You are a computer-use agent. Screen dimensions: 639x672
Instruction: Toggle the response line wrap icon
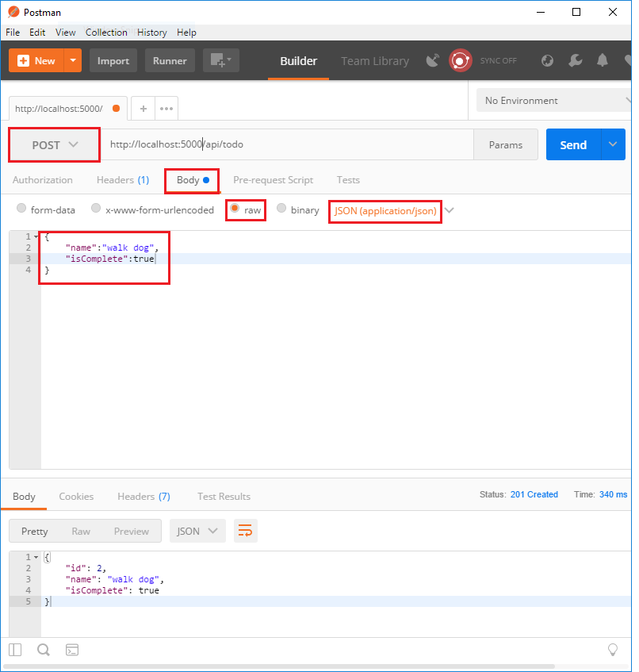tap(246, 531)
